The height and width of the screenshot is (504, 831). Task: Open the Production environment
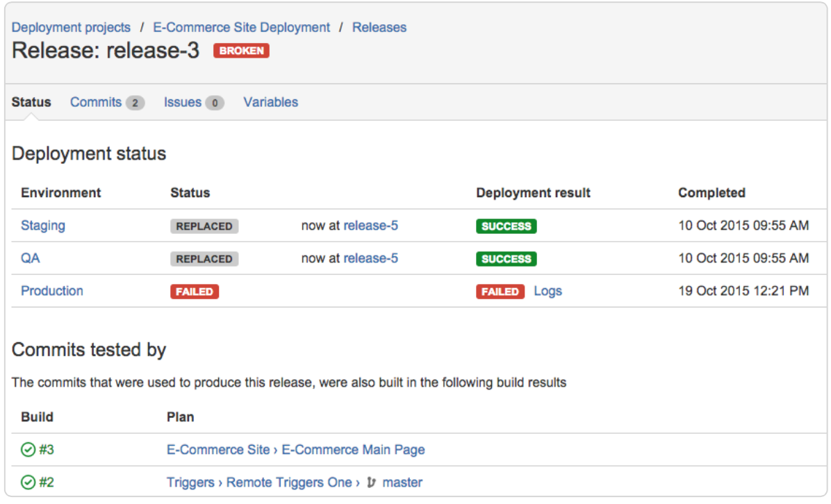(51, 291)
